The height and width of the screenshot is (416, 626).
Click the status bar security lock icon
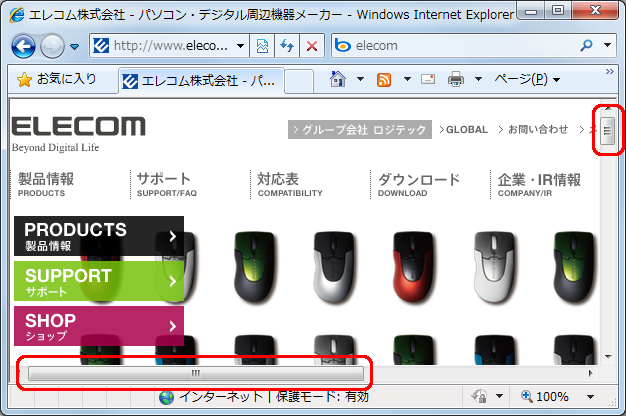pos(479,396)
